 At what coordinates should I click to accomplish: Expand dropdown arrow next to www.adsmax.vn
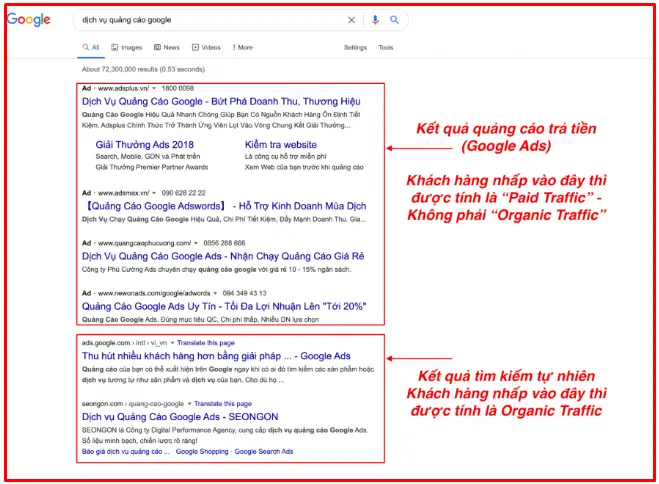pyautogui.click(x=154, y=193)
